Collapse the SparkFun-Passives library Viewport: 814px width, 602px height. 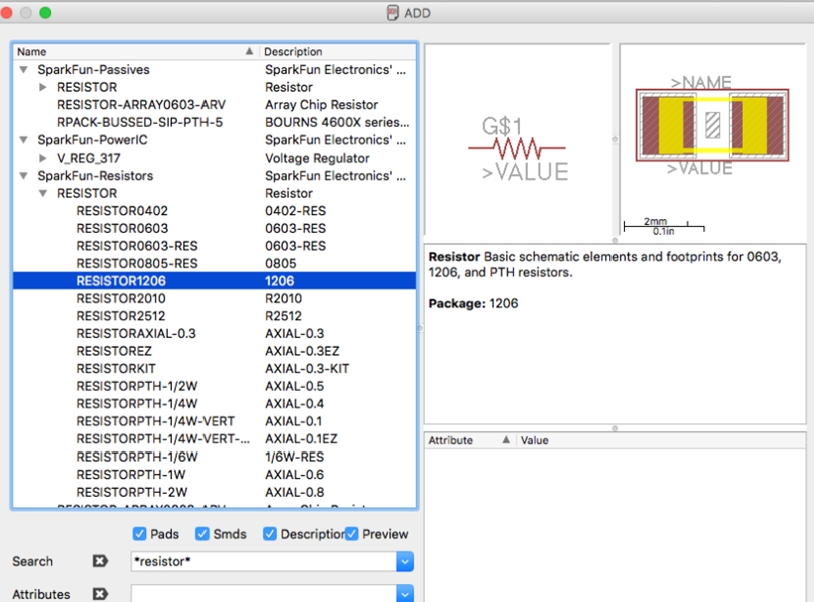point(23,69)
